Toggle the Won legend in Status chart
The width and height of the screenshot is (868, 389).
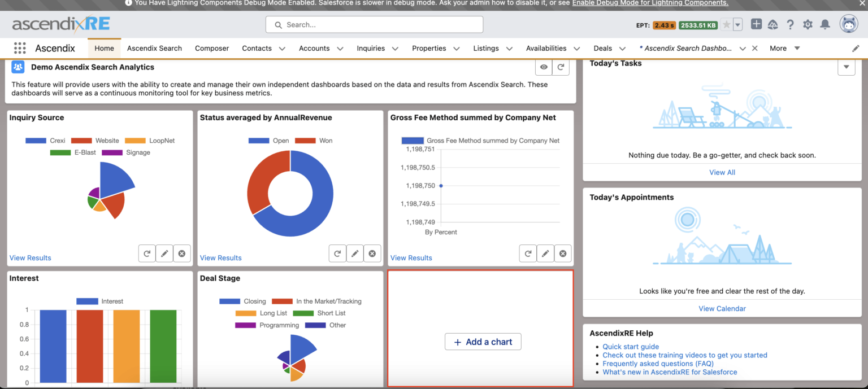(x=314, y=141)
